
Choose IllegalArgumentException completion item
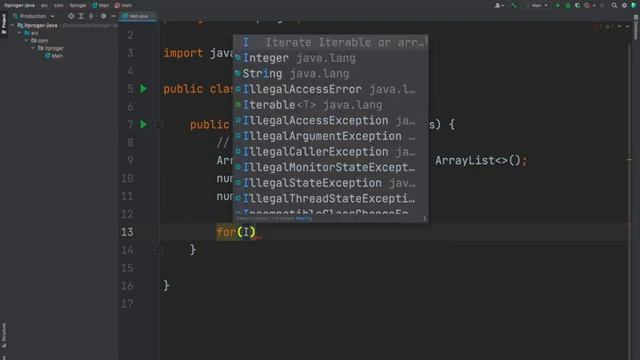coord(330,136)
